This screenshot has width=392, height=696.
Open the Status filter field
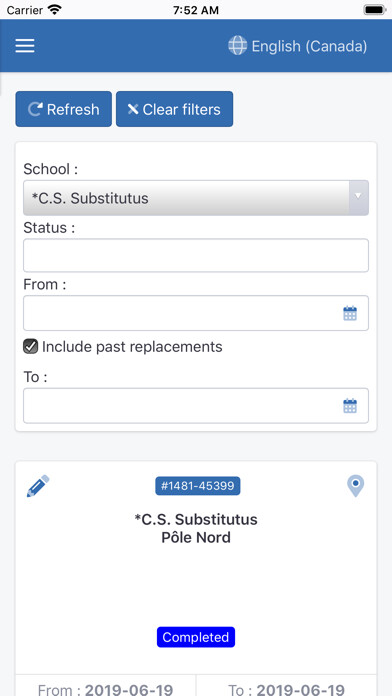coord(196,255)
